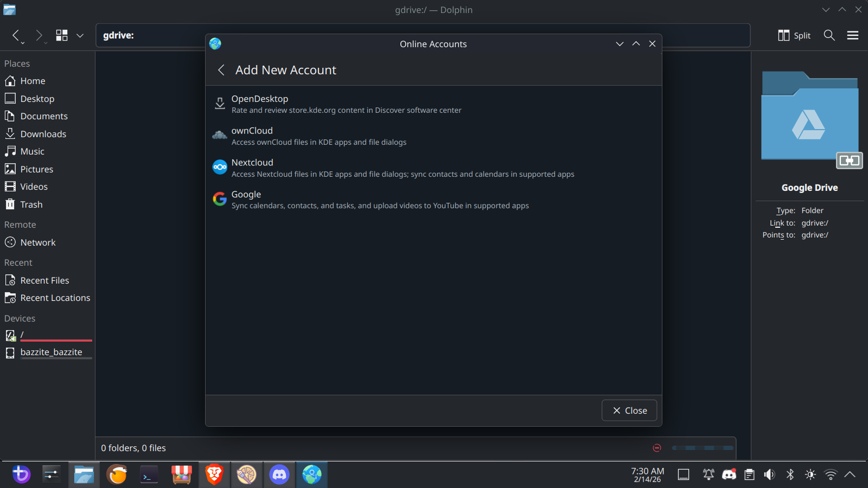Open the volume control in the tray
The width and height of the screenshot is (868, 488).
pos(769,475)
